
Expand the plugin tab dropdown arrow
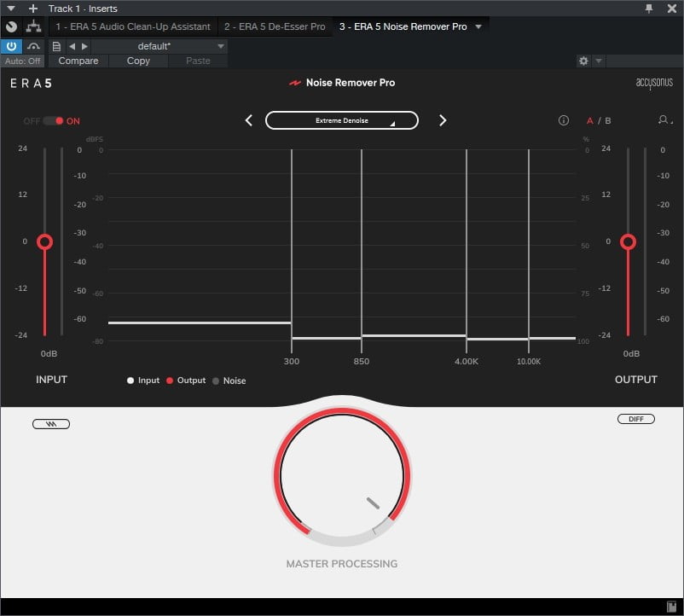coord(478,26)
